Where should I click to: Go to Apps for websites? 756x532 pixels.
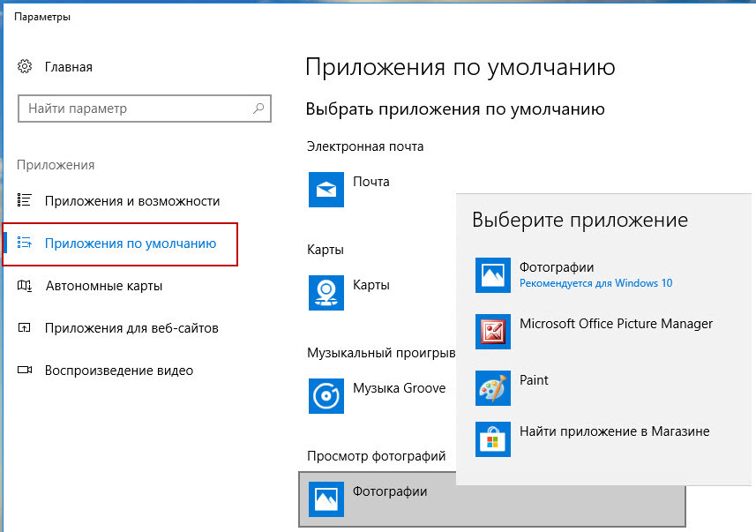(131, 328)
